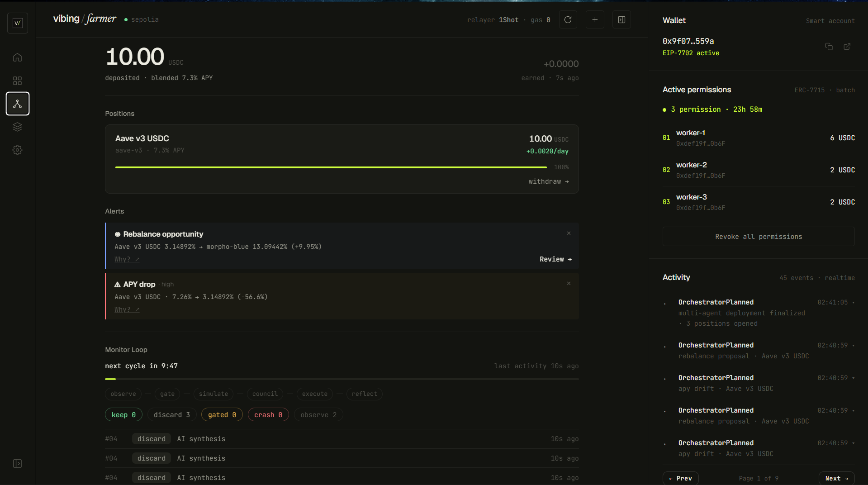This screenshot has height=485, width=868.
Task: Open the first #04 discard AI synthesis row
Action: (x=342, y=439)
